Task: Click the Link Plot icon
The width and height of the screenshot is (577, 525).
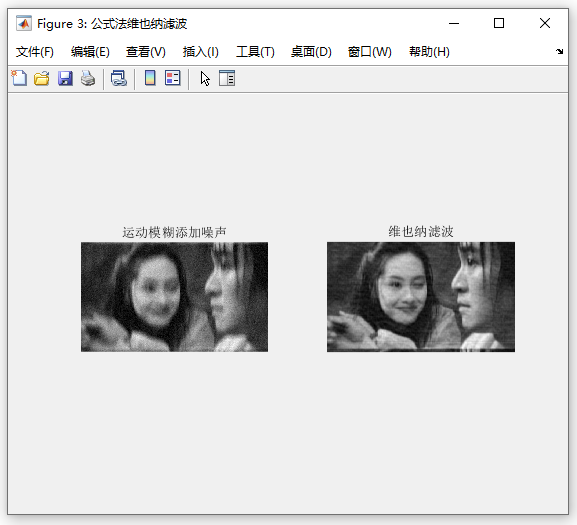Action: [x=119, y=78]
